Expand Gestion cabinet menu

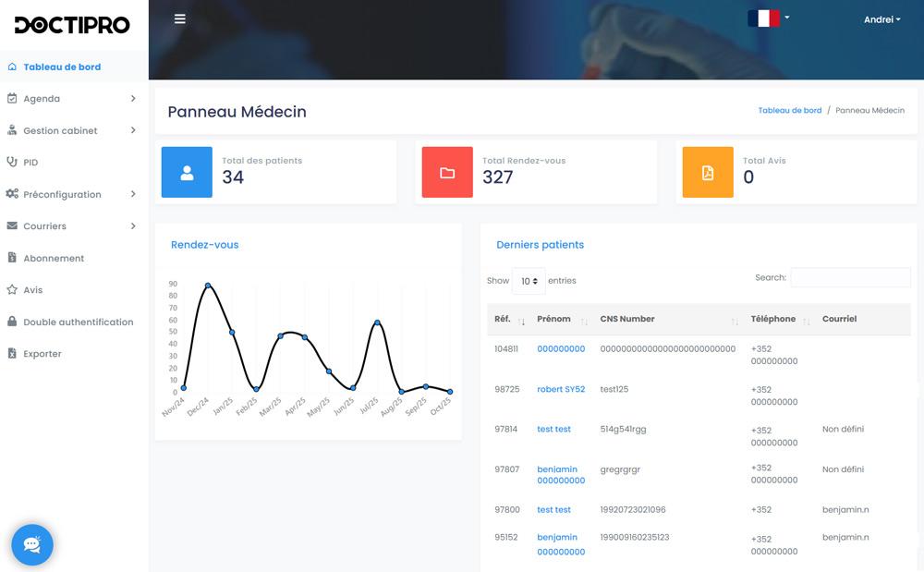(74, 130)
